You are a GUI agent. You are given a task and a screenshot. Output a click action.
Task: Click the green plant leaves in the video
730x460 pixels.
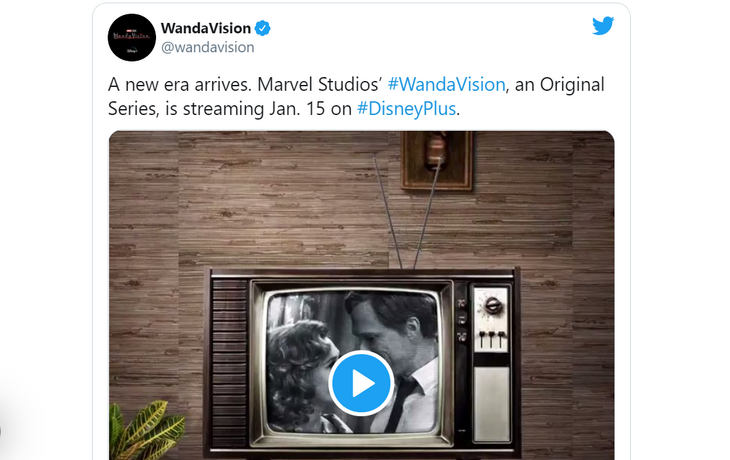tap(146, 429)
